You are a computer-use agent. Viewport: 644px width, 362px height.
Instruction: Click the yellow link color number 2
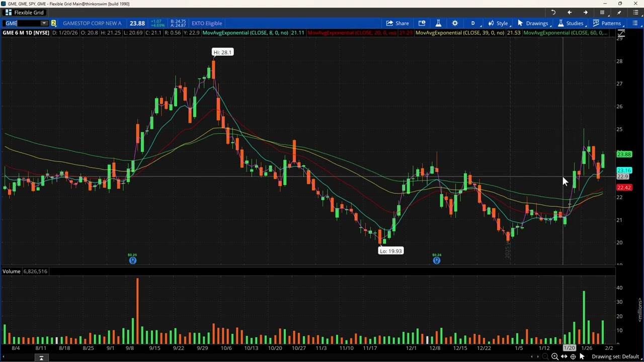[53, 23]
